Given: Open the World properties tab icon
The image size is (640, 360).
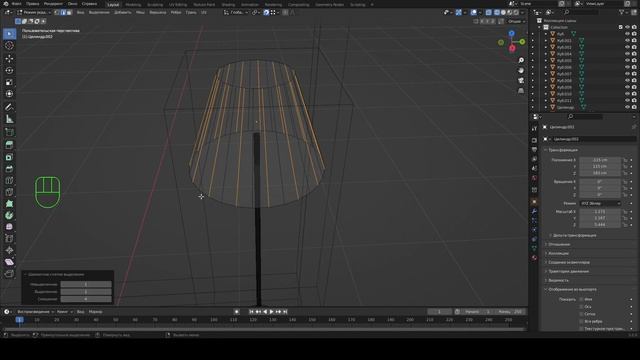Looking at the screenshot, I should point(534,178).
